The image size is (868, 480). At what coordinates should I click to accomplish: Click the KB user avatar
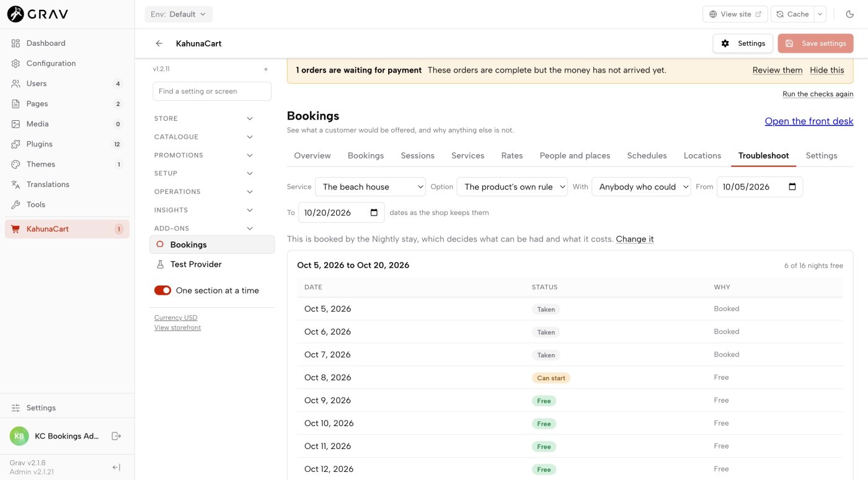coord(19,436)
